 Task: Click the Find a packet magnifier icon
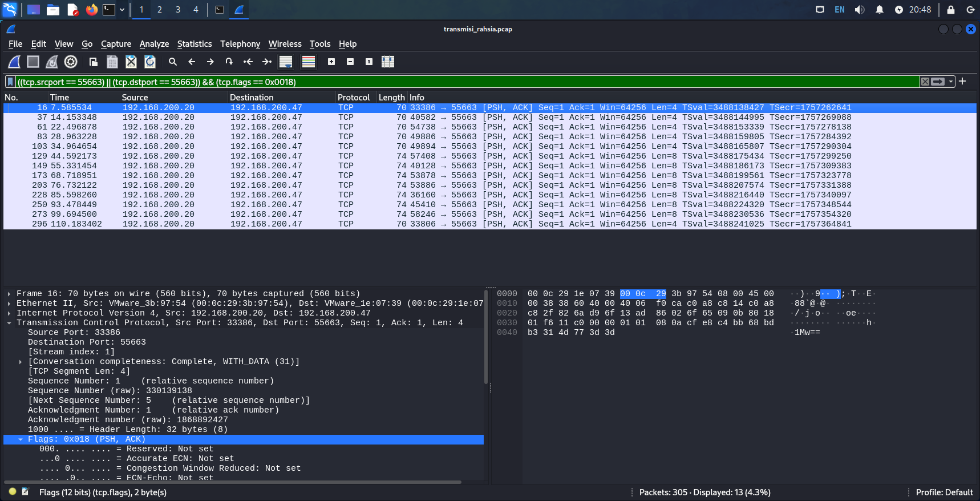[173, 62]
